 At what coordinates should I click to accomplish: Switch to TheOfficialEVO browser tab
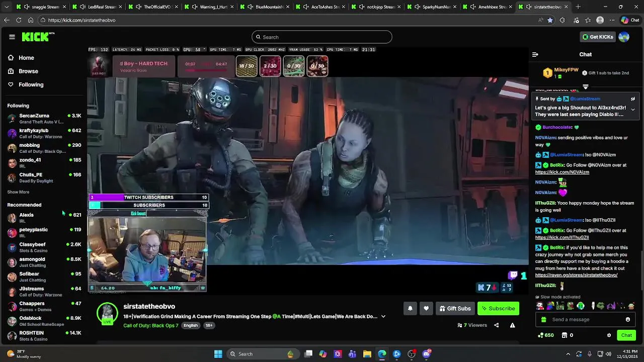coord(153,7)
